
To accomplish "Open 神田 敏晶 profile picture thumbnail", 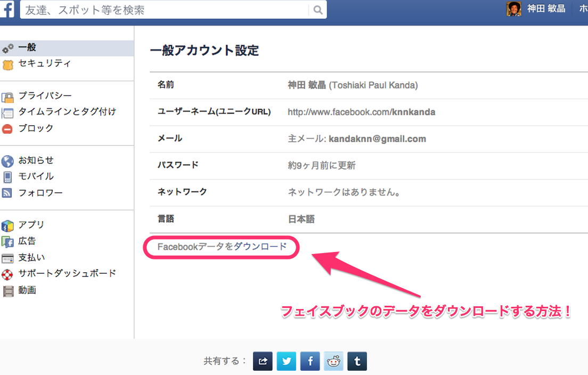I will point(514,9).
